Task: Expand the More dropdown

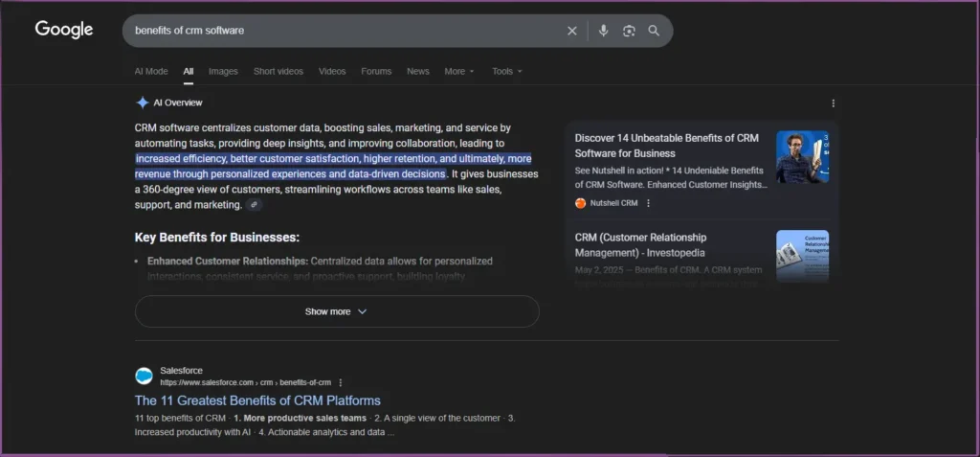Action: 459,71
